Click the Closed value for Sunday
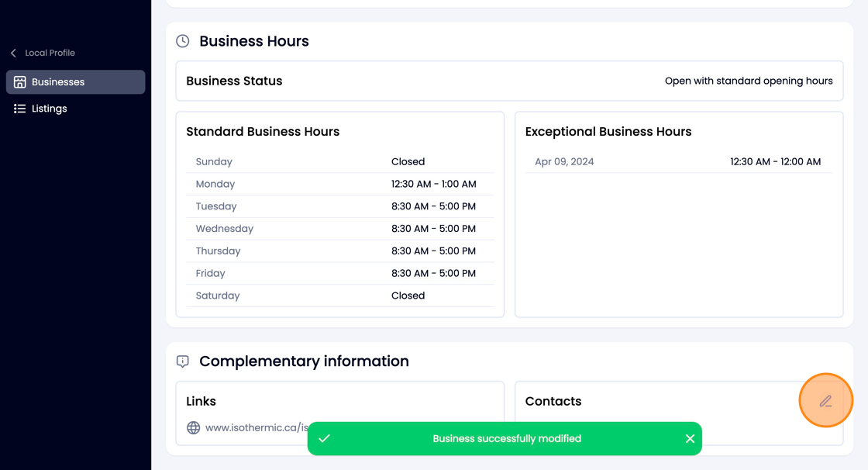 408,162
